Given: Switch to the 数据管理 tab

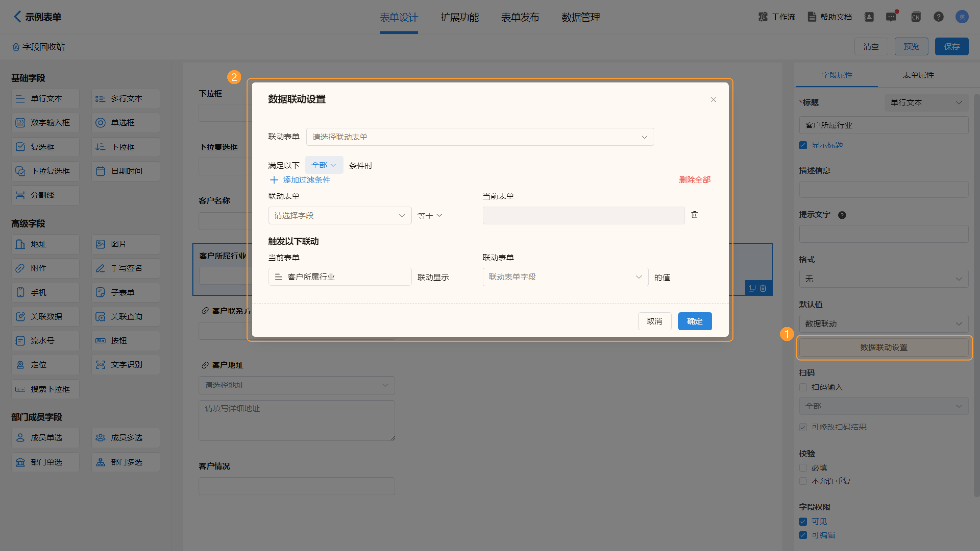Looking at the screenshot, I should (x=581, y=18).
